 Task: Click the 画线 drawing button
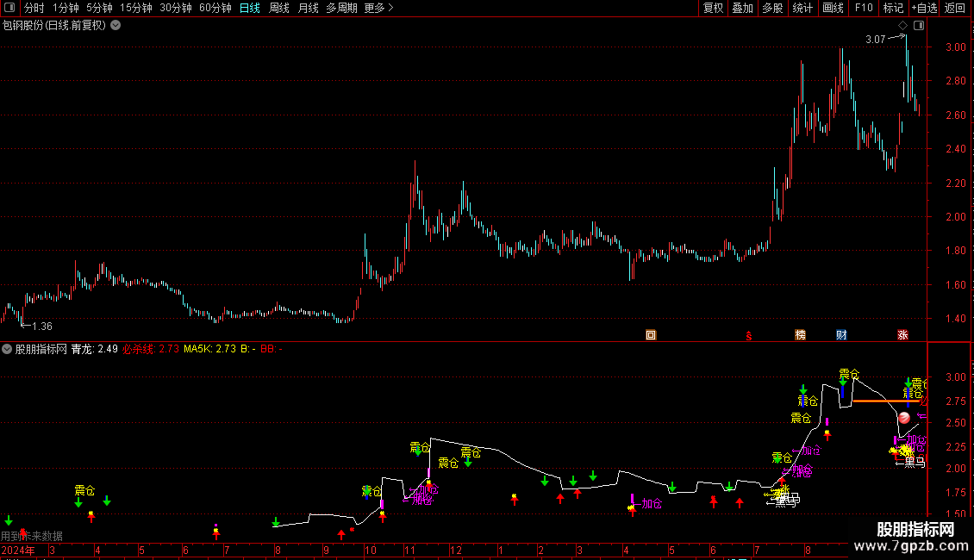833,8
